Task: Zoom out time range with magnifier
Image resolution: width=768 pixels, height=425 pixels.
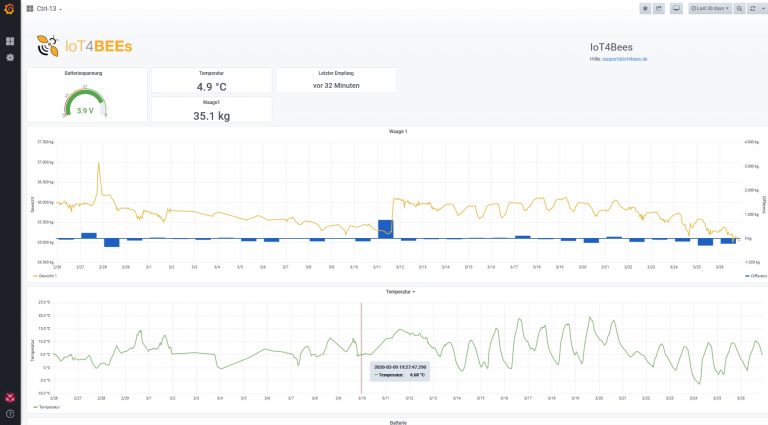Action: point(739,8)
